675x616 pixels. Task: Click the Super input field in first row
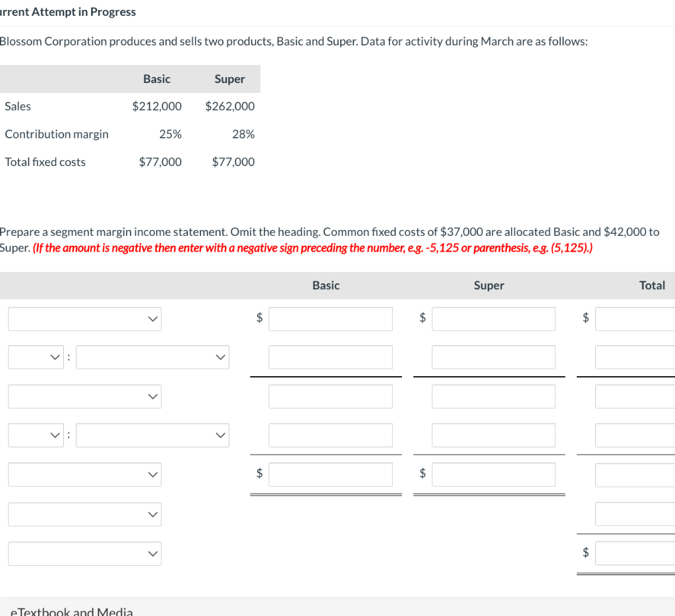pyautogui.click(x=494, y=319)
